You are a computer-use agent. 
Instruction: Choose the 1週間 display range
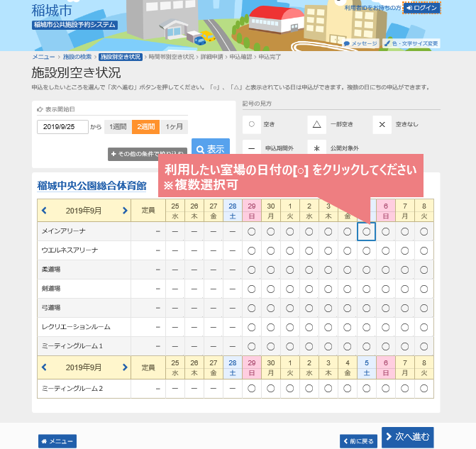(x=118, y=127)
